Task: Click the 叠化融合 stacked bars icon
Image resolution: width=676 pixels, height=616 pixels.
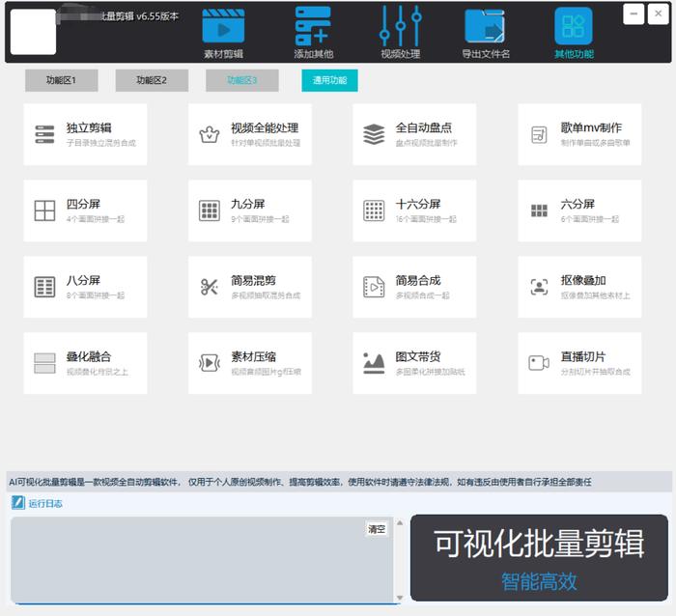Action: point(44,363)
